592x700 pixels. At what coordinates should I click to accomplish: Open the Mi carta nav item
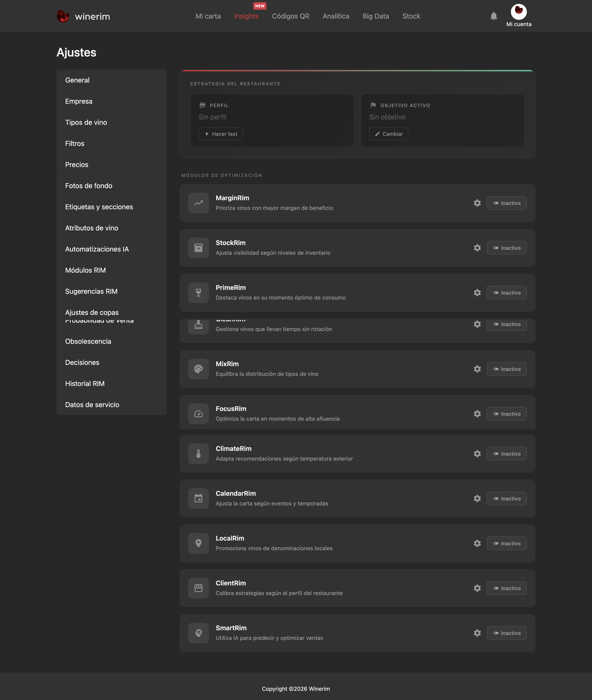tap(208, 16)
